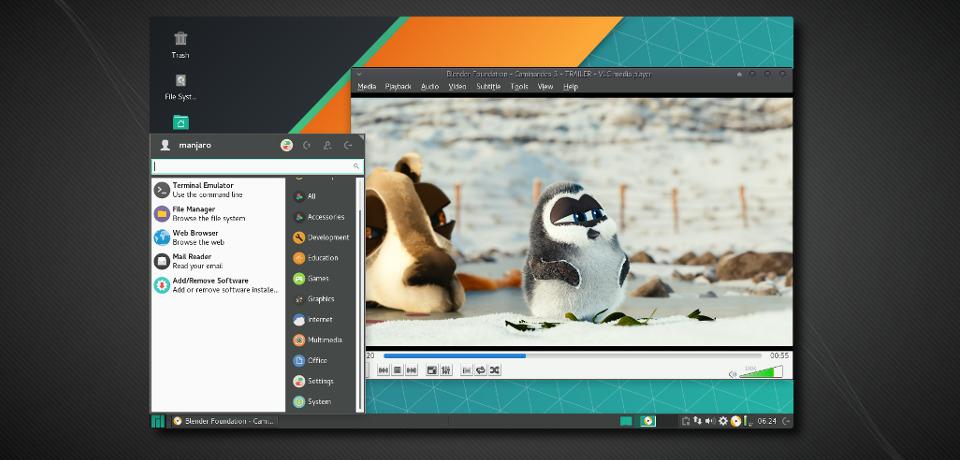960x460 pixels.
Task: Open the Media menu in VLC
Action: pos(367,87)
